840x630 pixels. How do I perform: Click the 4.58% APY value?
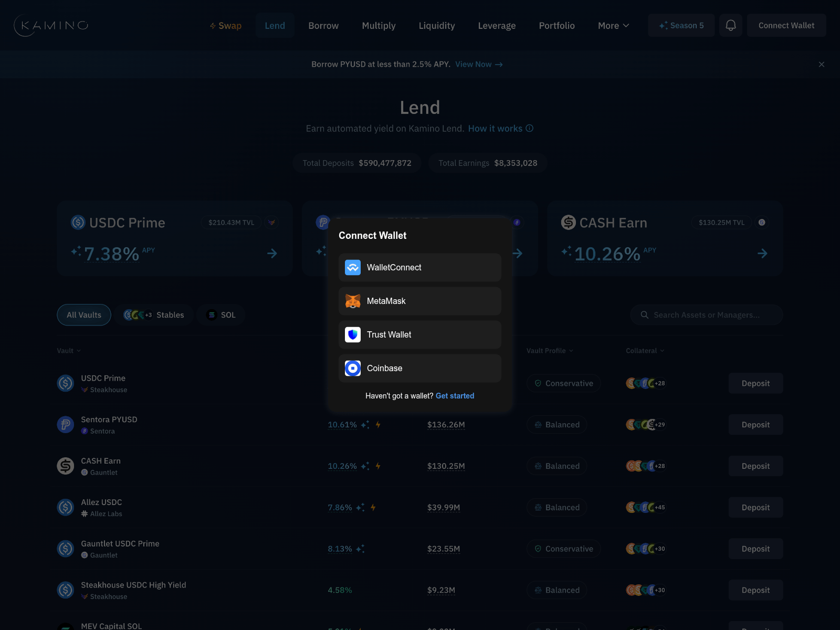pyautogui.click(x=340, y=591)
